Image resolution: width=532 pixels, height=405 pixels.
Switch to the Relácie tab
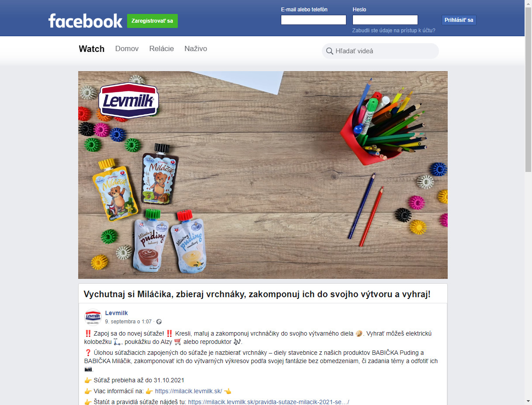click(x=162, y=49)
